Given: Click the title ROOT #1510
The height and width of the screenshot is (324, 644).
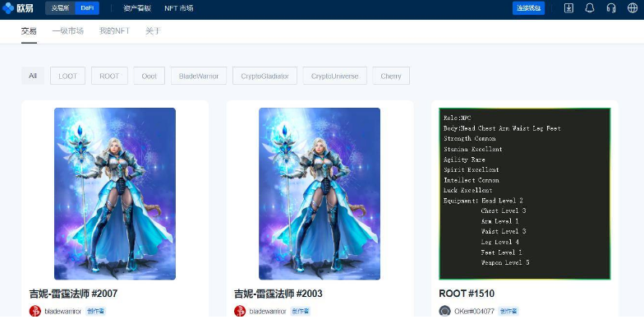Looking at the screenshot, I should 467,294.
